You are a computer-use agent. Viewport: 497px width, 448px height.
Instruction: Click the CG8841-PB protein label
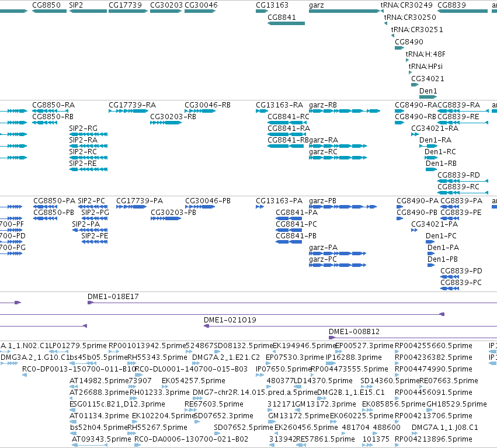(x=296, y=236)
